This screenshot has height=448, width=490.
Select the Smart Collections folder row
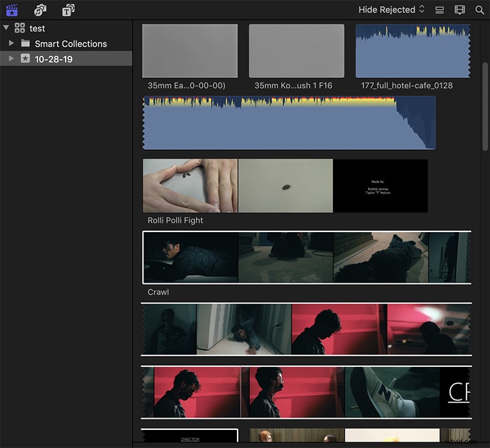click(66, 43)
